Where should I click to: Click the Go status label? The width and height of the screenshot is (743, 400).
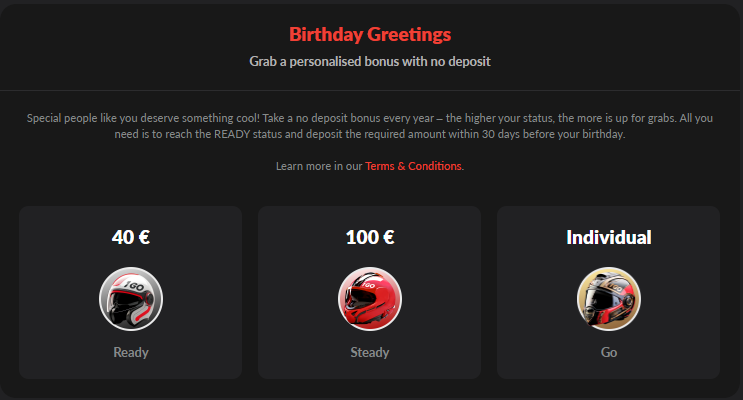pyautogui.click(x=609, y=352)
